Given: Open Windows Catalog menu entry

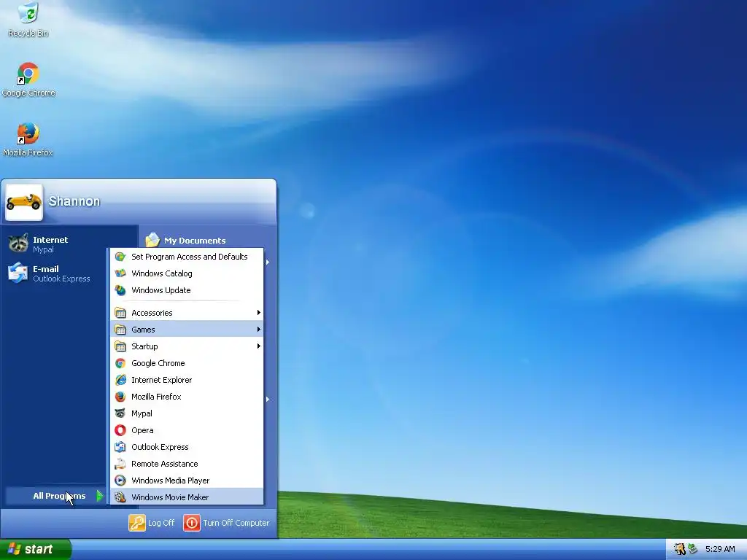Looking at the screenshot, I should pos(187,273).
